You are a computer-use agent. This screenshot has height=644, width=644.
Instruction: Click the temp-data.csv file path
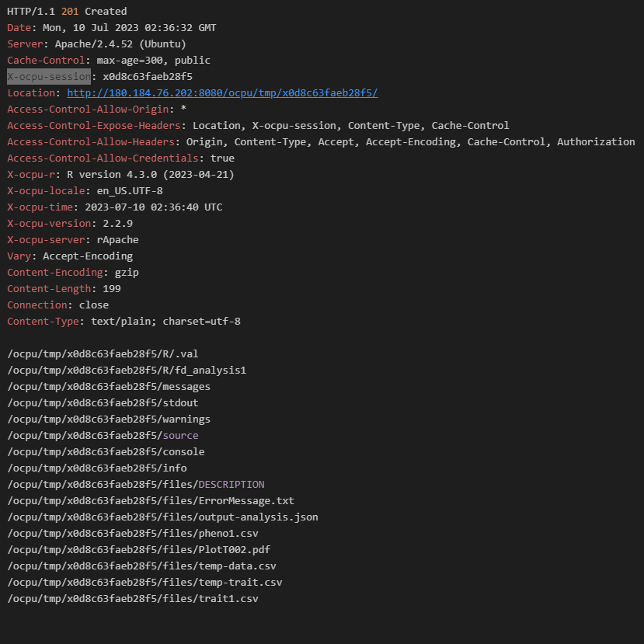point(141,566)
